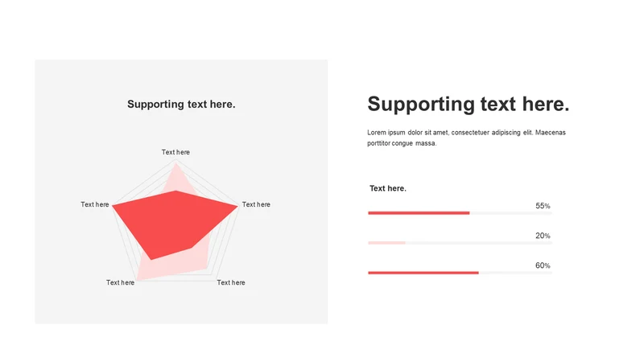Select the bottom-right "Text here" radar label
Image resolution: width=644 pixels, height=362 pixels.
[x=231, y=282]
